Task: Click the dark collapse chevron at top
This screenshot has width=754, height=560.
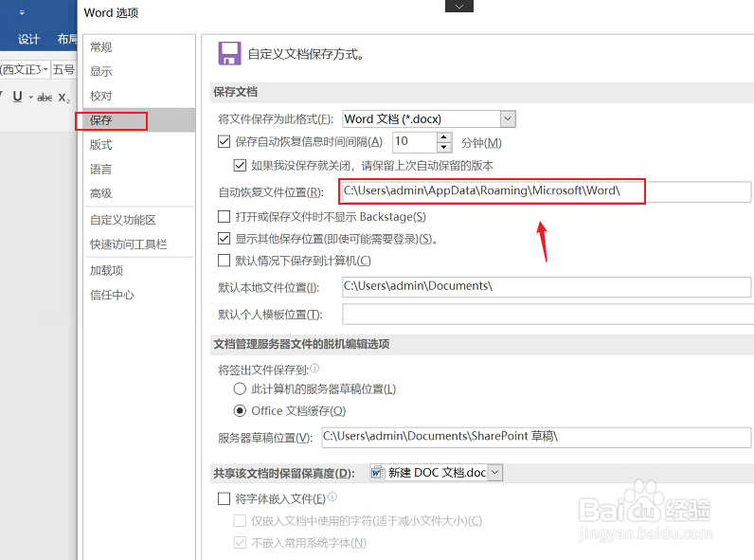Action: click(x=459, y=7)
